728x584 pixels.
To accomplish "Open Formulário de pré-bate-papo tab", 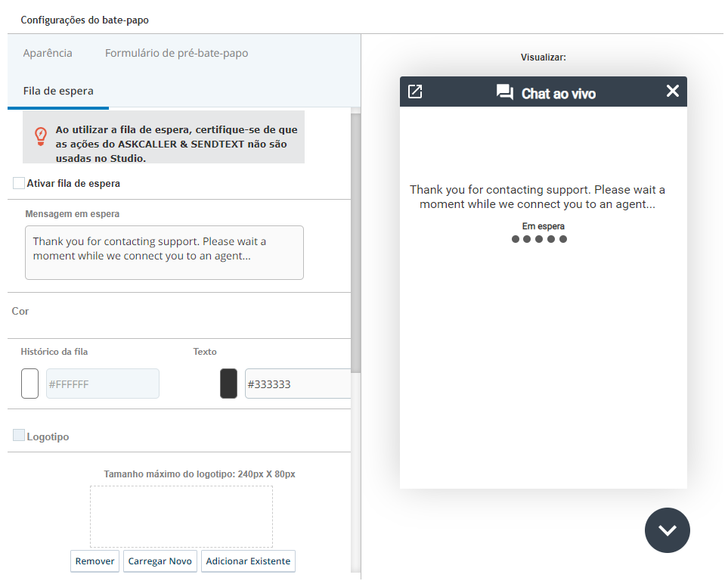I will click(x=176, y=53).
